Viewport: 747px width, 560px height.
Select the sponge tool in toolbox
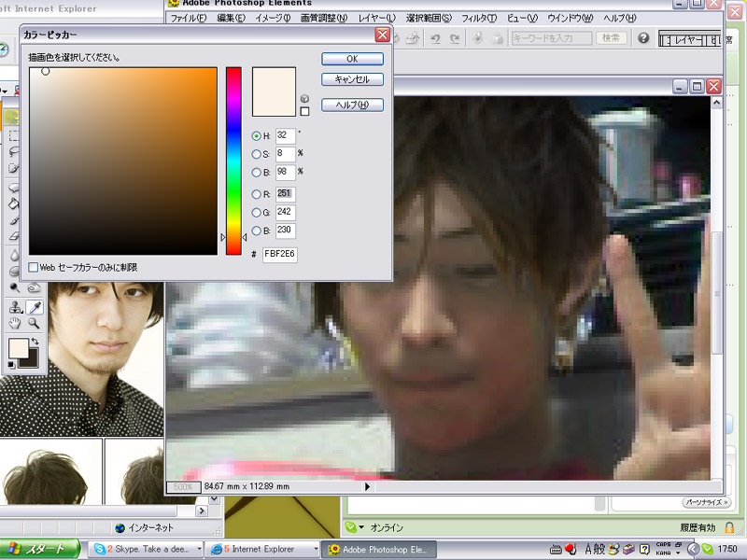pos(14,272)
